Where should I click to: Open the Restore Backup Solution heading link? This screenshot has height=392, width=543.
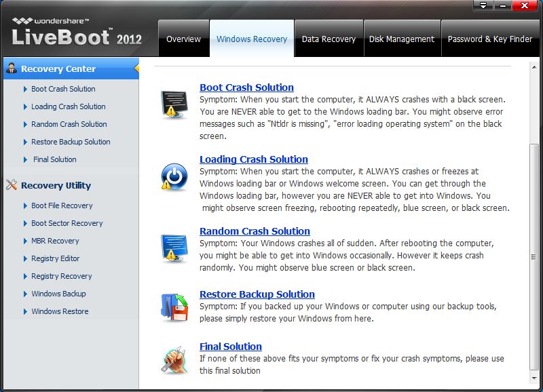pos(257,294)
